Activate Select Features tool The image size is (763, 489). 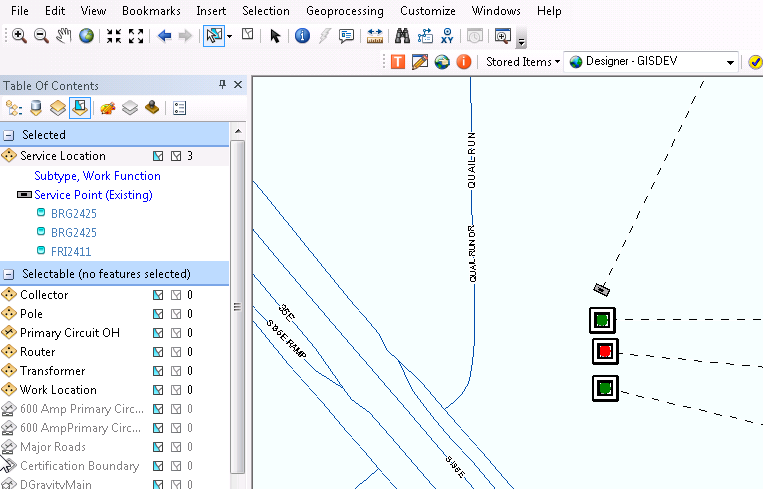tap(214, 36)
